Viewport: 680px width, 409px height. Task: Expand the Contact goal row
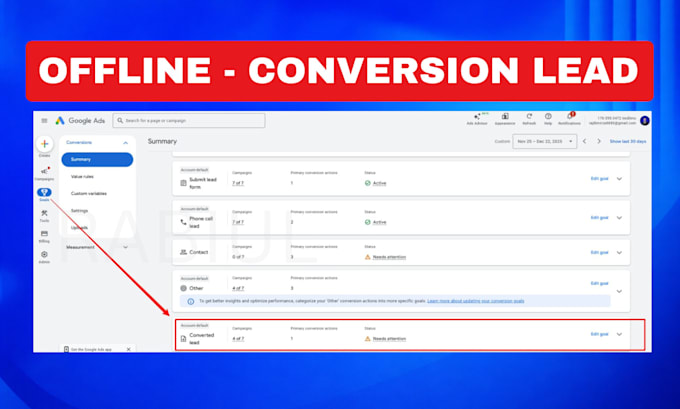619,252
